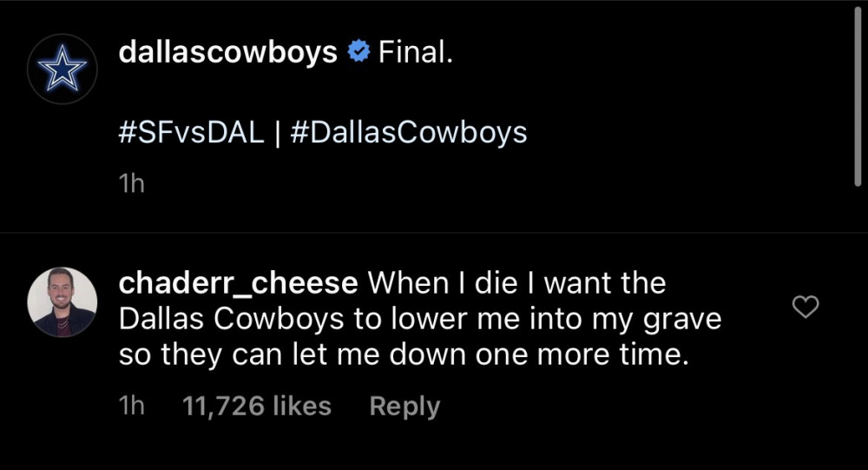
Task: Reply to chaderr_cheese's comment
Action: click(x=404, y=406)
